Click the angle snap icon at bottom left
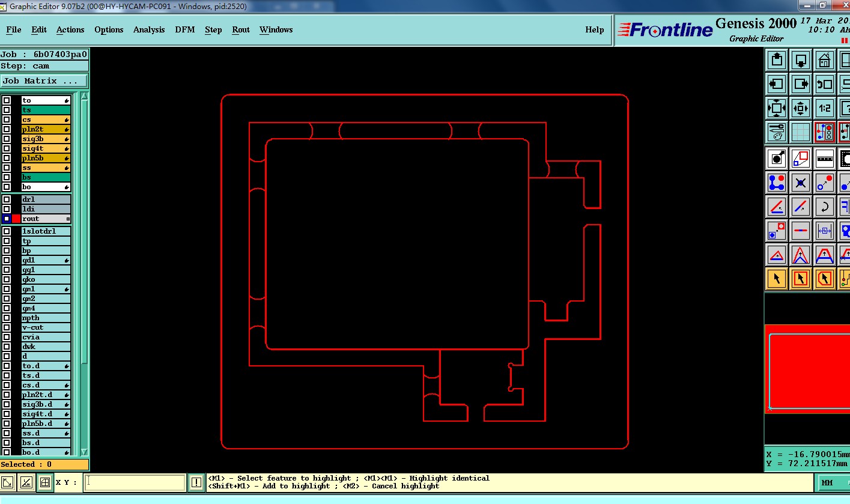This screenshot has width=850, height=504. [26, 482]
